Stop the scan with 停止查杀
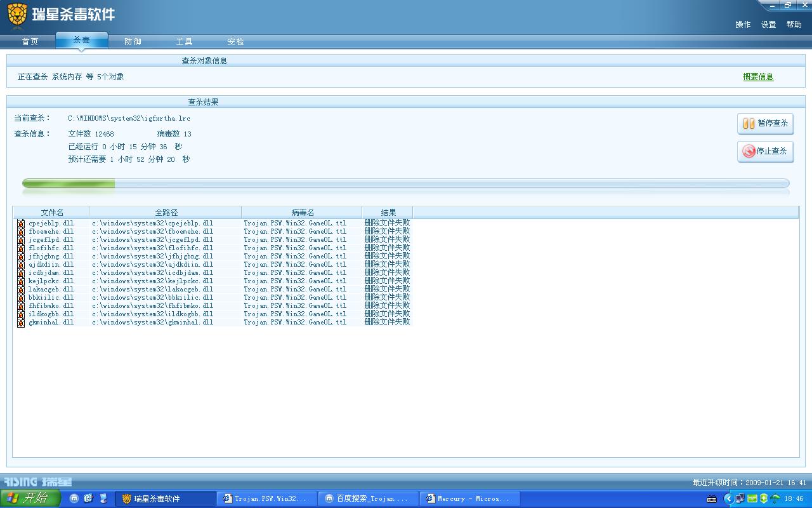 click(x=765, y=151)
